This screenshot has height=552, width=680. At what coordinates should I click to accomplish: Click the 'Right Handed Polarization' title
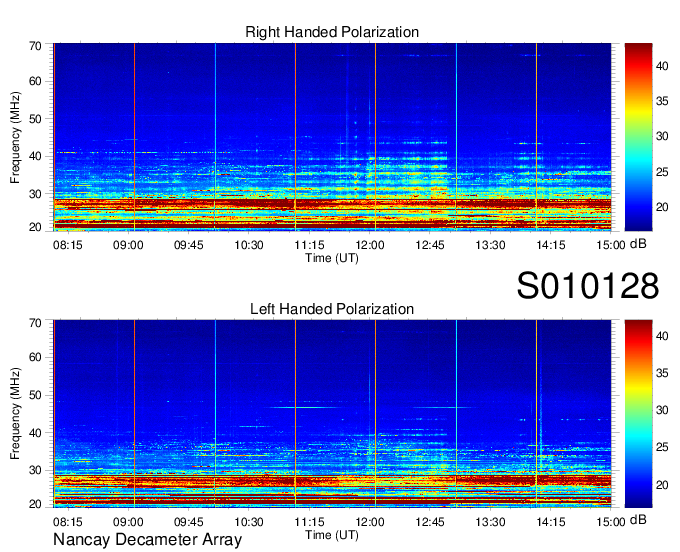332,32
